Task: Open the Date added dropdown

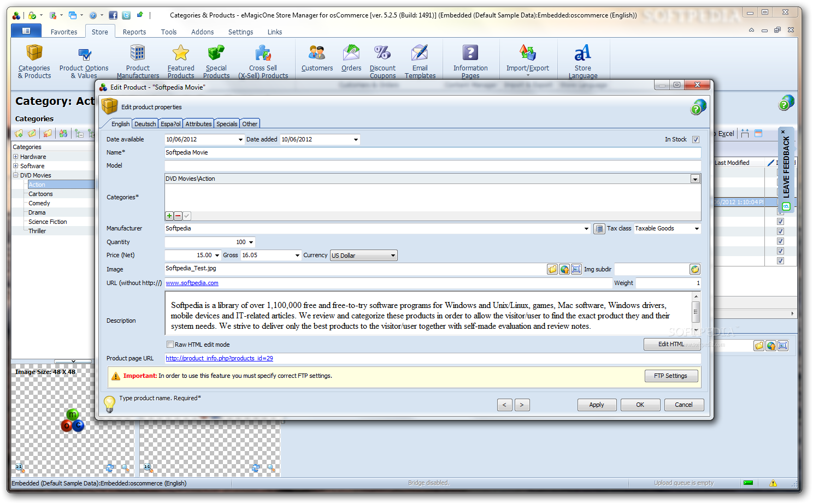Action: point(356,140)
